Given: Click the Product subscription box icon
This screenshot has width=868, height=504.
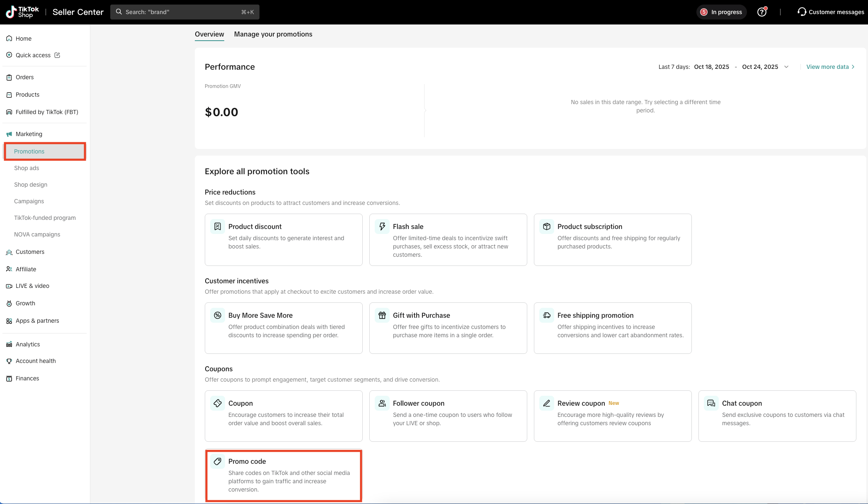Looking at the screenshot, I should click(546, 226).
